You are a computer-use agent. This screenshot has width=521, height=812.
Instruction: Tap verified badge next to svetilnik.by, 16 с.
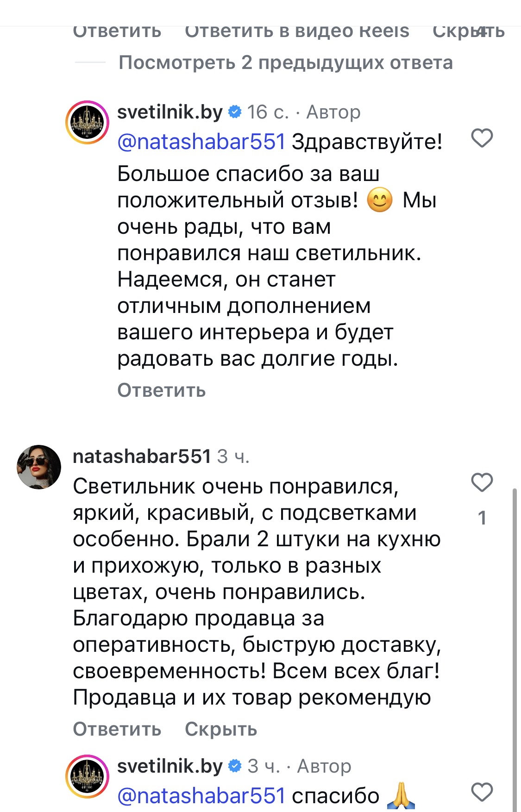click(235, 112)
